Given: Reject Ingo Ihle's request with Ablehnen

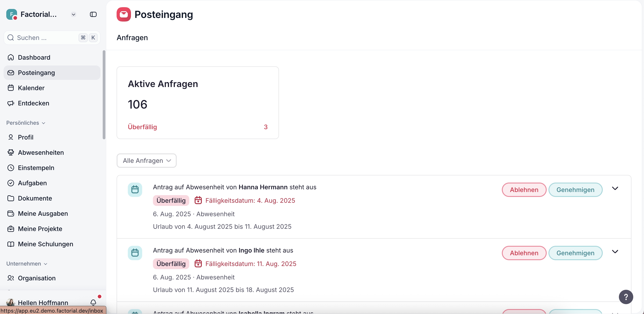Looking at the screenshot, I should [x=524, y=253].
